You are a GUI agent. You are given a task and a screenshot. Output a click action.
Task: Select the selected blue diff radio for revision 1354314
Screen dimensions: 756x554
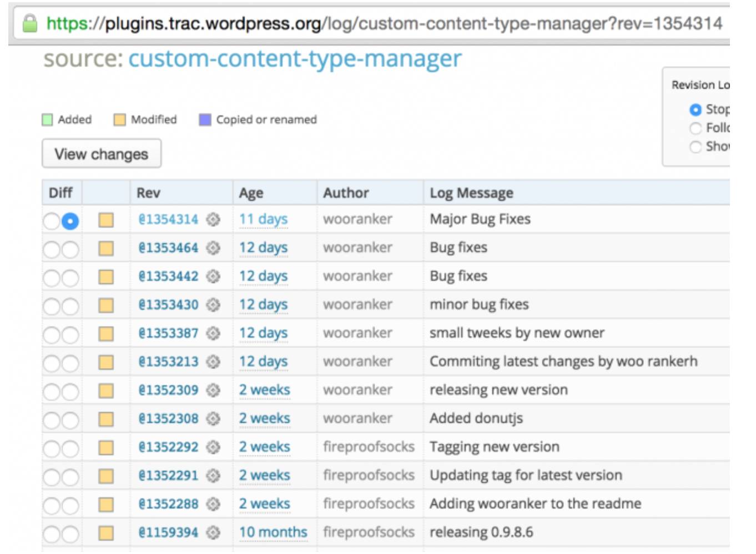70,221
